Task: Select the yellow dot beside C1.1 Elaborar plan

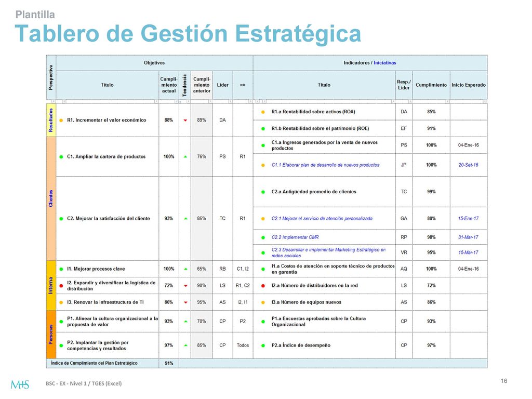Action: [x=263, y=165]
